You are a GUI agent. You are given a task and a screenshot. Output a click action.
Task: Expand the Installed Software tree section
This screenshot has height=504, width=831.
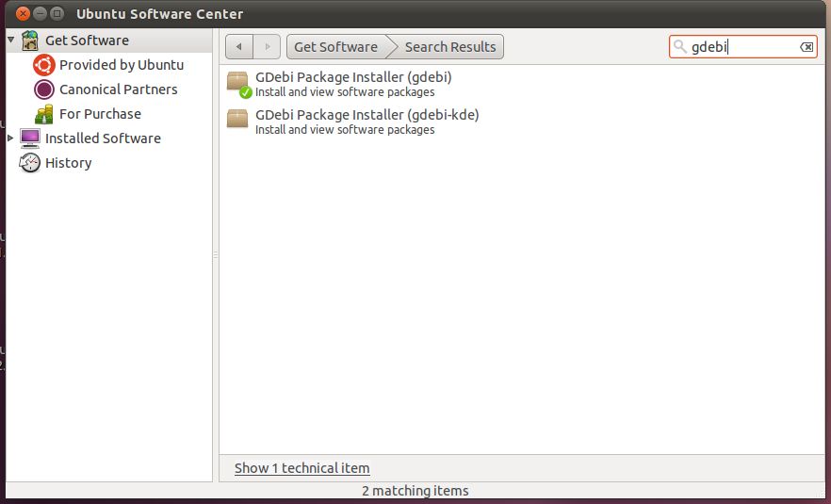(10, 138)
